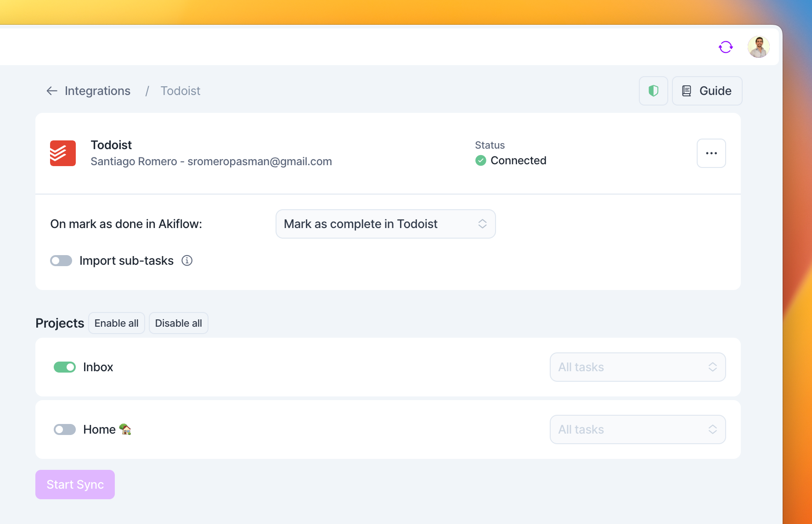
Task: Click the account email sromeropasman@gmail.com
Action: coord(259,162)
